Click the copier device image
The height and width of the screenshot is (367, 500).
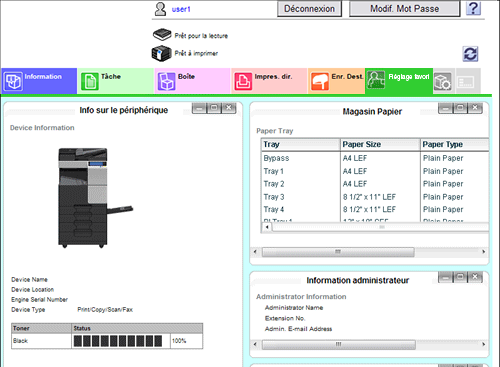point(95,198)
